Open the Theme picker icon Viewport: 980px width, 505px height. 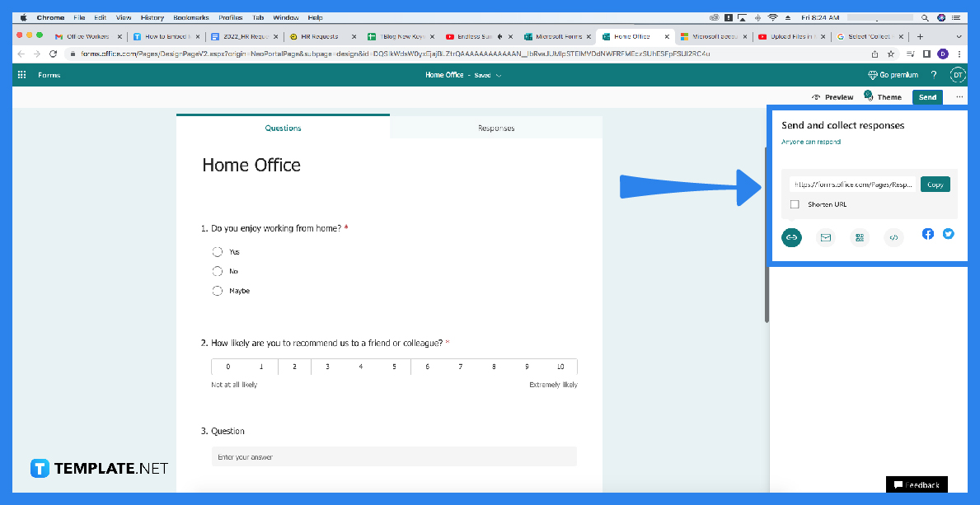869,96
